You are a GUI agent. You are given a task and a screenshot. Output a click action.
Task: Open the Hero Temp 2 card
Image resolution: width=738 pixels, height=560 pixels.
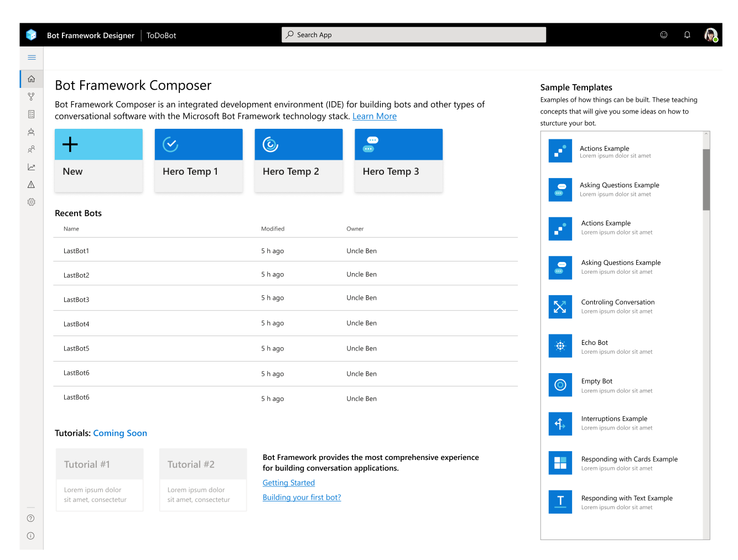click(299, 160)
